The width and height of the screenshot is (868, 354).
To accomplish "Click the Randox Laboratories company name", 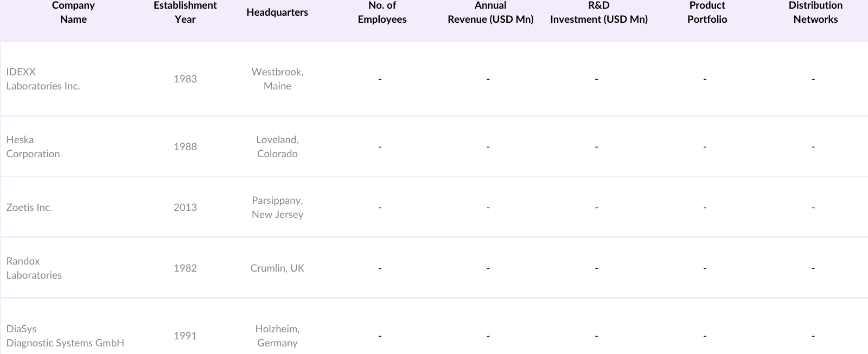I will 34,268.
